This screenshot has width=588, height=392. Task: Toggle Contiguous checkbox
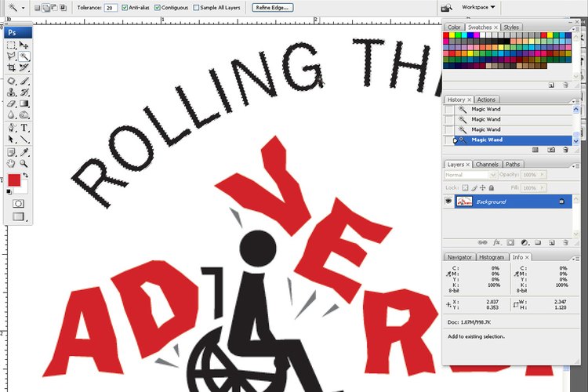click(x=158, y=8)
